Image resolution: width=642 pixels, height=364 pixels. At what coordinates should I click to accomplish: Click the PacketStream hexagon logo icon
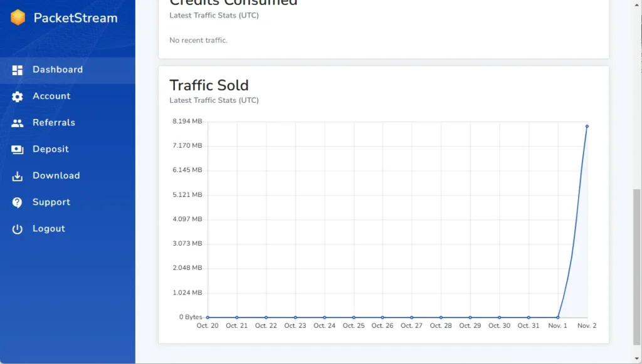coord(18,18)
